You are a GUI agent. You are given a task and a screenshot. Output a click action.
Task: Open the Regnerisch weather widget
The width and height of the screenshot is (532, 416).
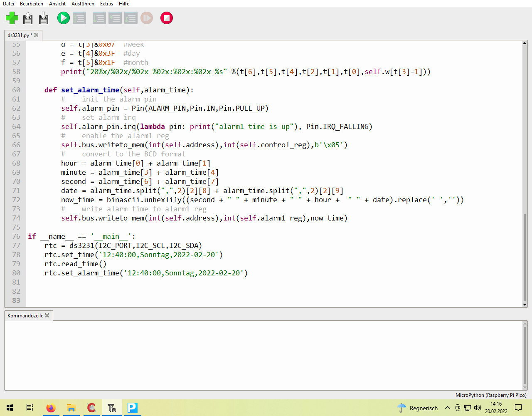click(417, 408)
